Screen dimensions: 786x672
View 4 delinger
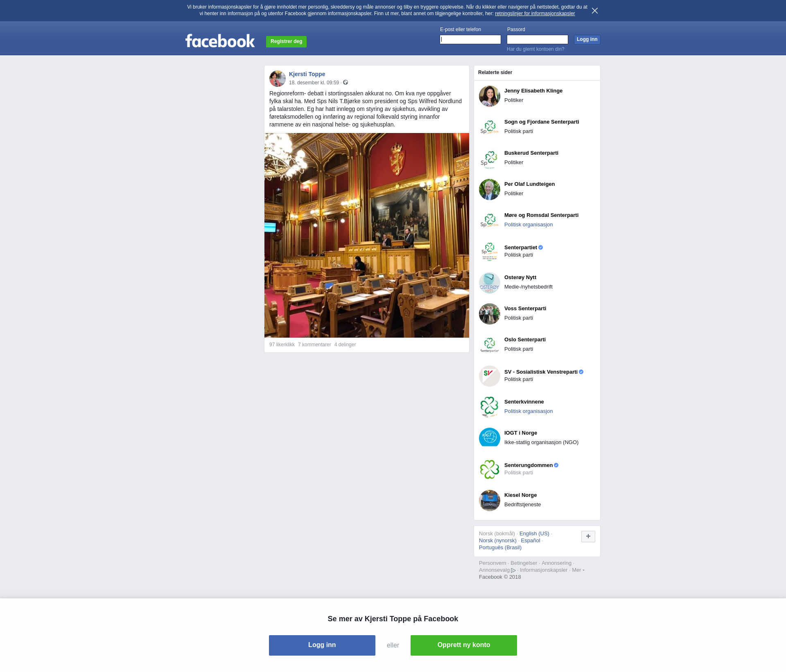point(345,345)
